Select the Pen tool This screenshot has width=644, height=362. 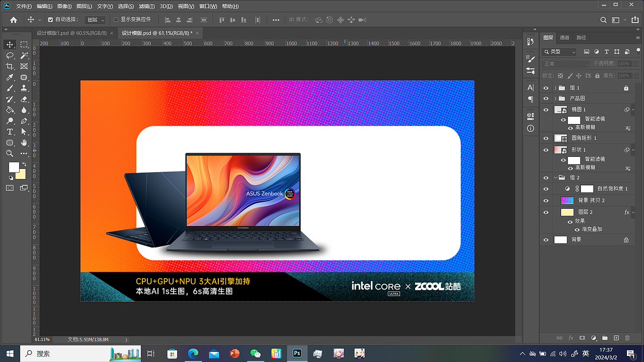point(24,121)
